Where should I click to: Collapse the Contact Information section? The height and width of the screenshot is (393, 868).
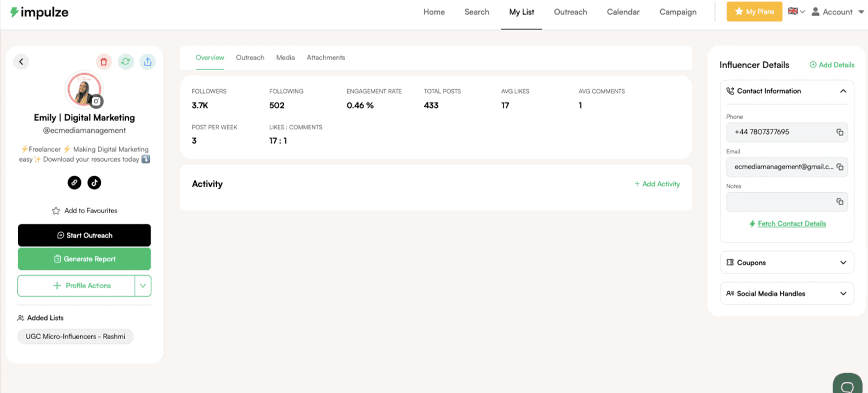click(843, 91)
